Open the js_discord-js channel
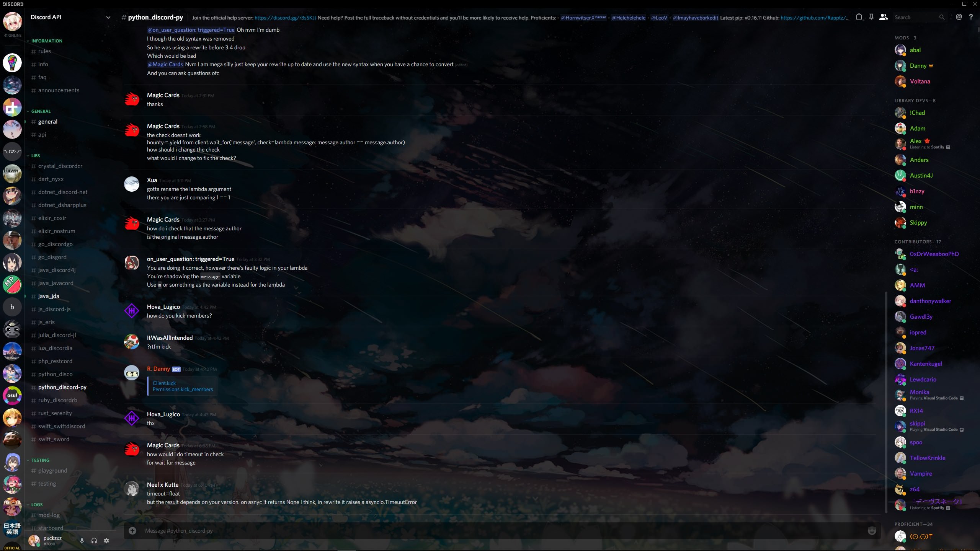Viewport: 980px width, 551px height. coord(54,309)
